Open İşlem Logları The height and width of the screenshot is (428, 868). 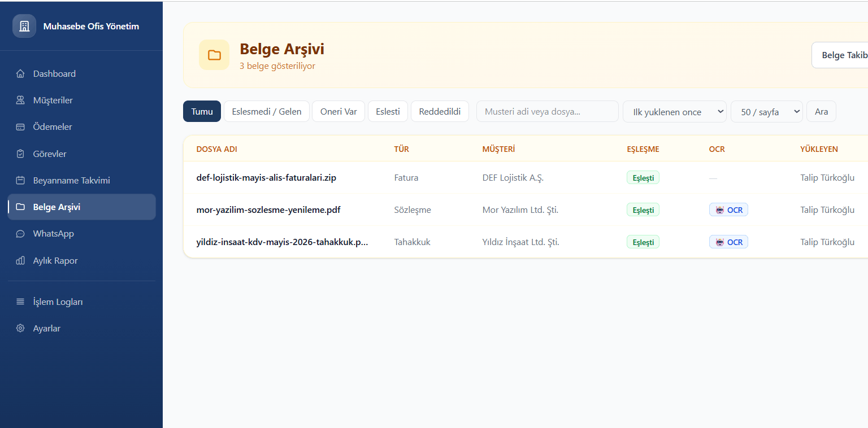coord(81,302)
